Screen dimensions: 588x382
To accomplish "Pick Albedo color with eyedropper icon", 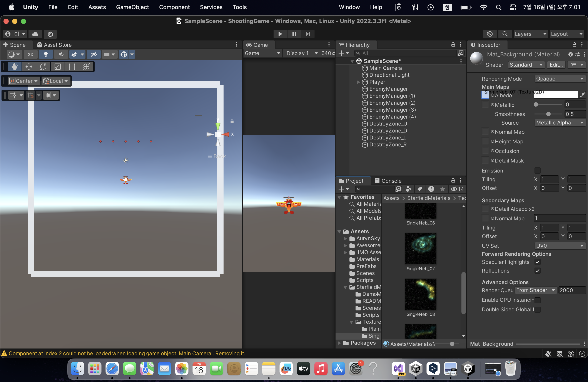I will tap(582, 95).
